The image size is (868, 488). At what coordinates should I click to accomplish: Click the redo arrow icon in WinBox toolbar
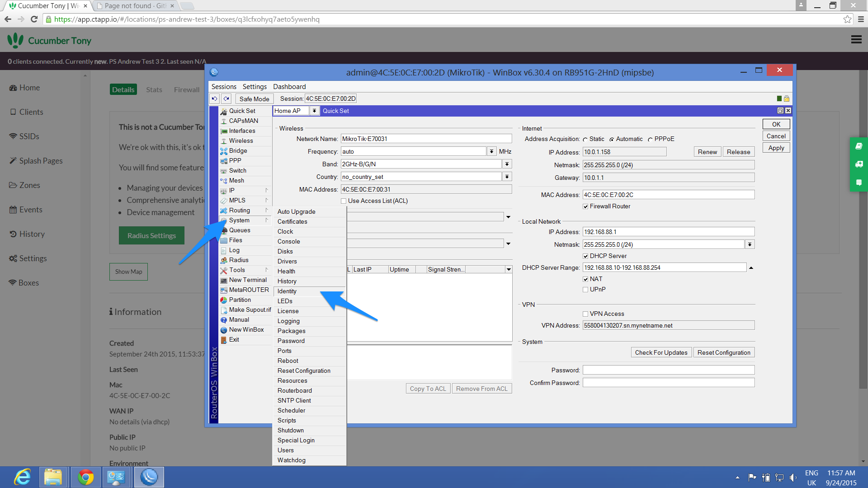pos(226,99)
